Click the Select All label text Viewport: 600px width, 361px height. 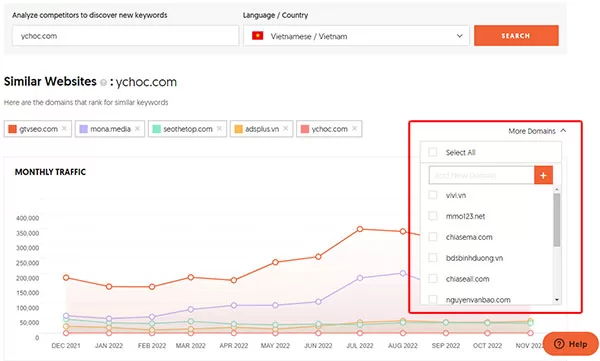pos(460,152)
